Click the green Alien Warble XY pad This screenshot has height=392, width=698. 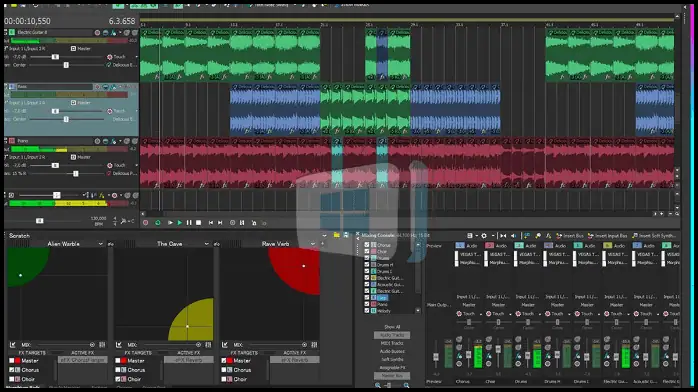click(58, 294)
